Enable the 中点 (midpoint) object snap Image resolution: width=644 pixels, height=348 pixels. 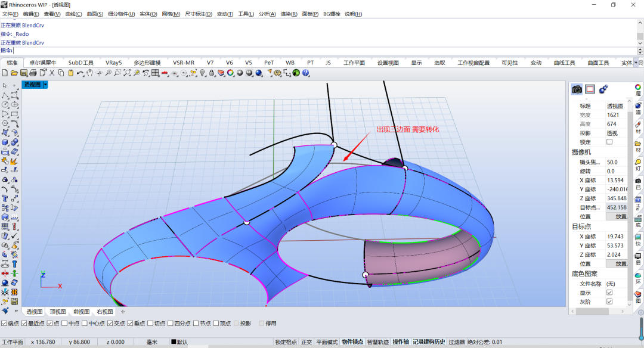click(x=65, y=324)
